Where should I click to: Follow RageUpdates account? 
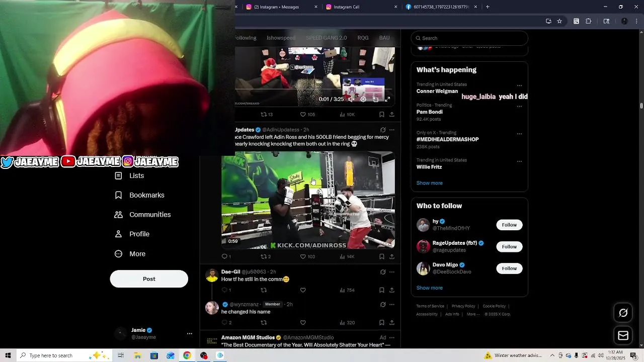(x=509, y=247)
